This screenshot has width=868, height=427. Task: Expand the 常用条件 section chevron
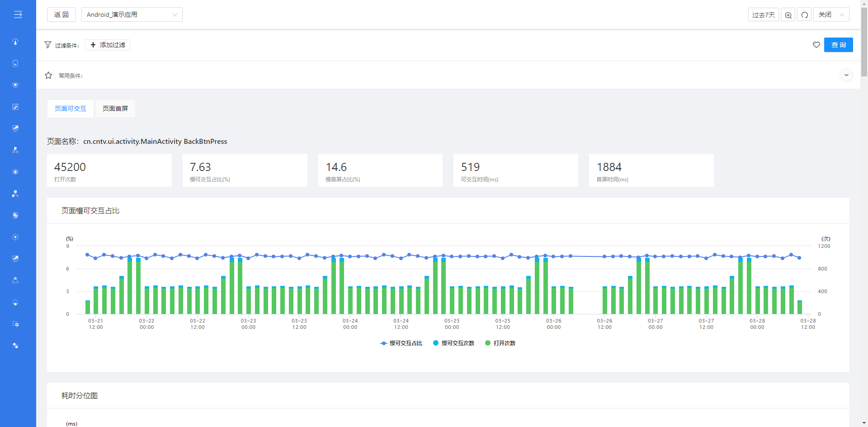click(846, 75)
